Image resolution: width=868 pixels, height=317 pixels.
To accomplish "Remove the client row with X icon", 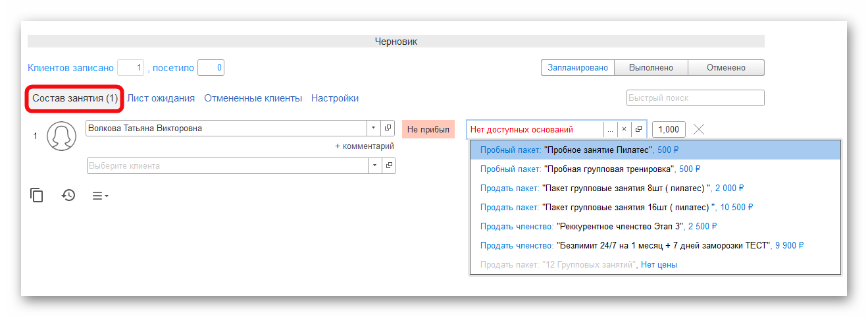I will (699, 129).
